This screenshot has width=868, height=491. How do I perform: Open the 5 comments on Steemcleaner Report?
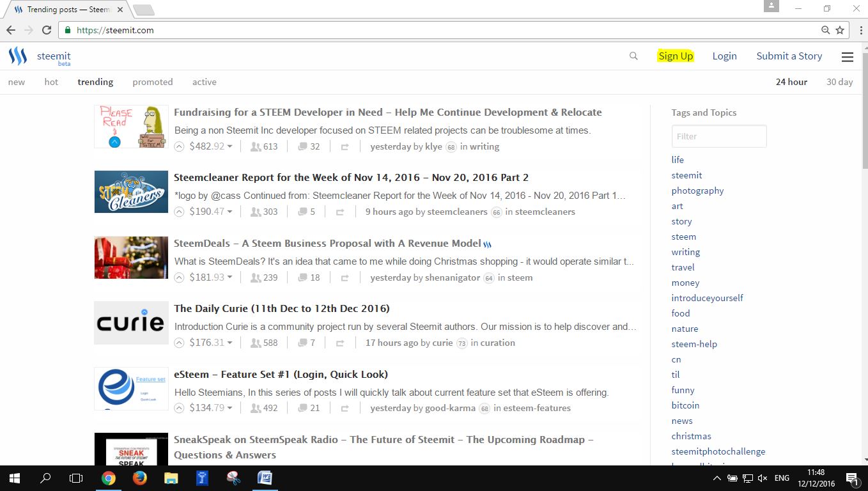[x=307, y=212]
